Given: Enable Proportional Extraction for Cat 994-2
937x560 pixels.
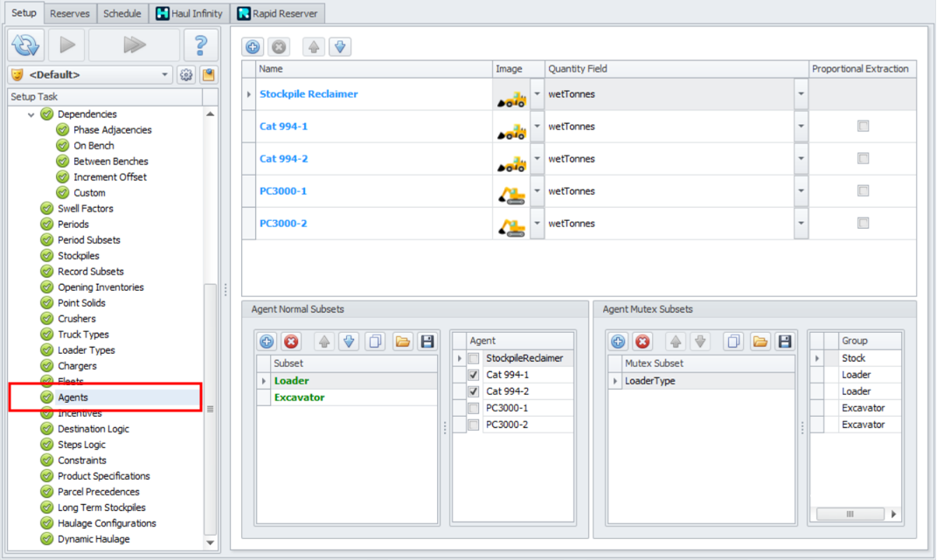Looking at the screenshot, I should (863, 159).
